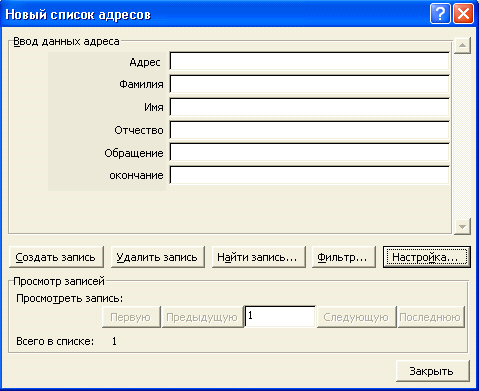
Task: Click the Создать запись button
Action: 56,257
